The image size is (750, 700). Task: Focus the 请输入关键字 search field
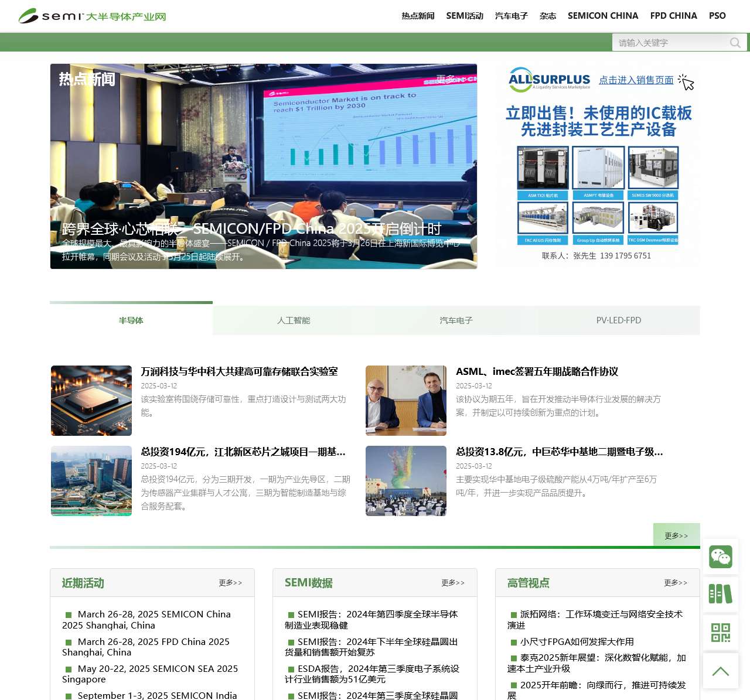[x=671, y=43]
